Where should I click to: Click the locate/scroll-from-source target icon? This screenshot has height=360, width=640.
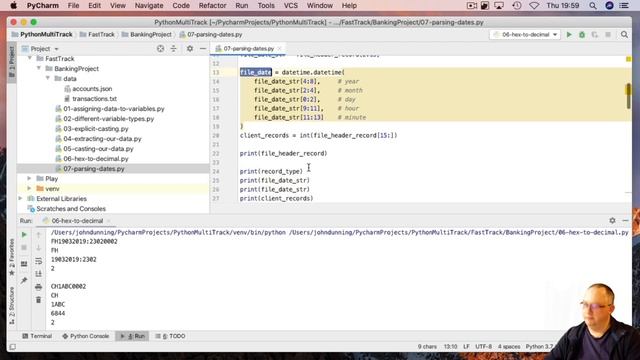coord(160,49)
